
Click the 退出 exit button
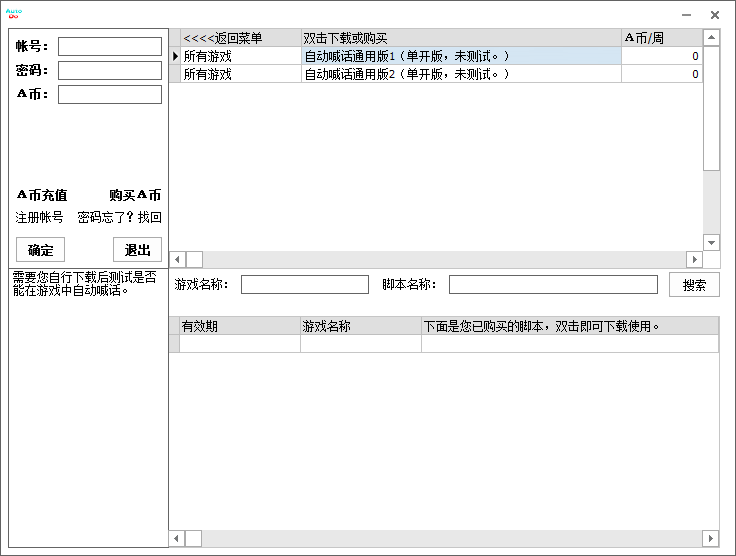[x=138, y=250]
